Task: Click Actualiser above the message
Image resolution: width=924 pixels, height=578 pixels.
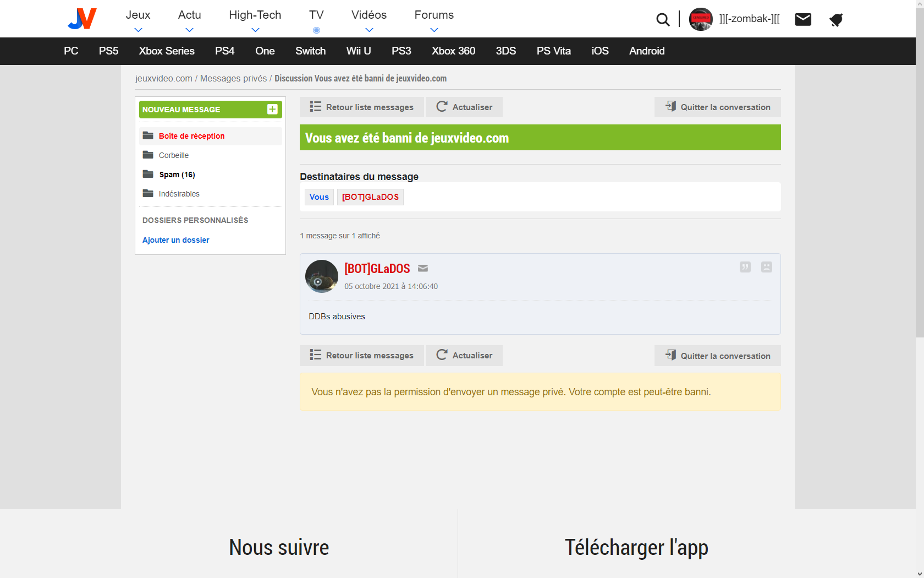Action: (464, 107)
